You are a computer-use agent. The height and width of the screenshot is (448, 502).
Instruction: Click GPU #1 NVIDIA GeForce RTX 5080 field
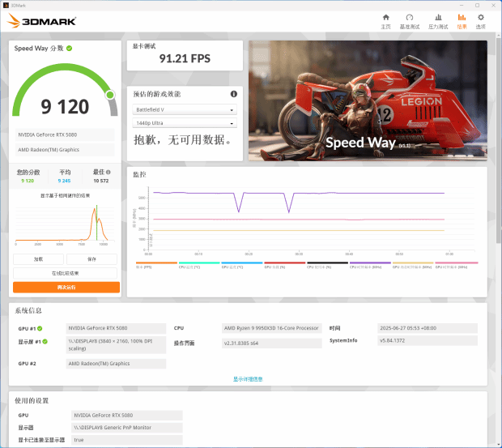tap(116, 328)
